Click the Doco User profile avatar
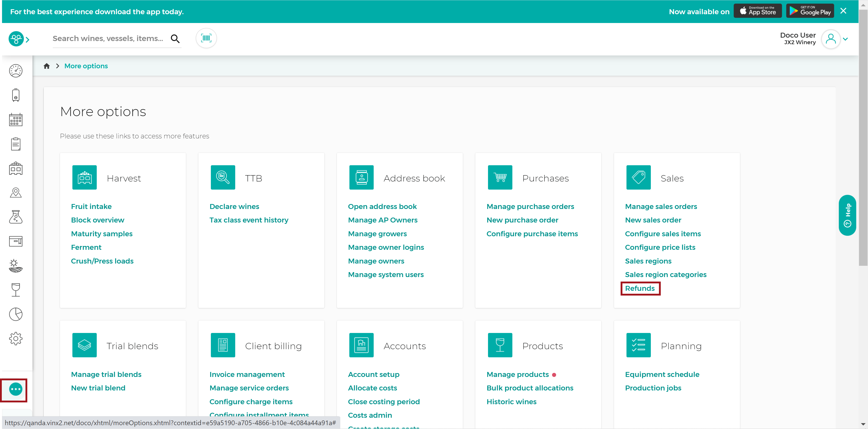 click(831, 39)
